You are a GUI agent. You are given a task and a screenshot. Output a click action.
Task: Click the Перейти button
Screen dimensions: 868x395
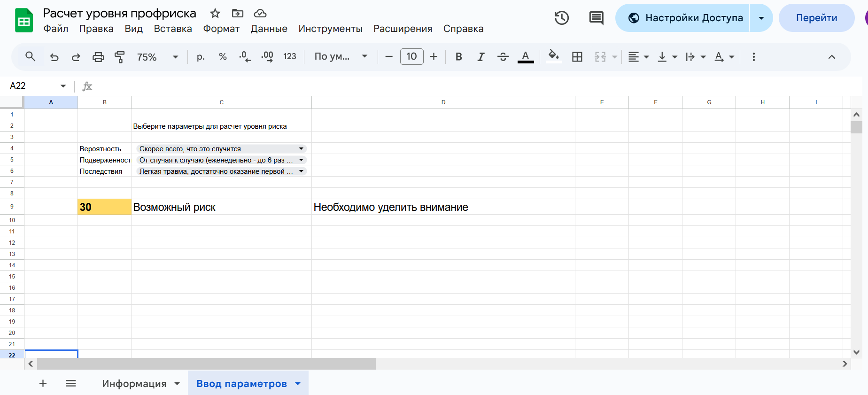816,18
